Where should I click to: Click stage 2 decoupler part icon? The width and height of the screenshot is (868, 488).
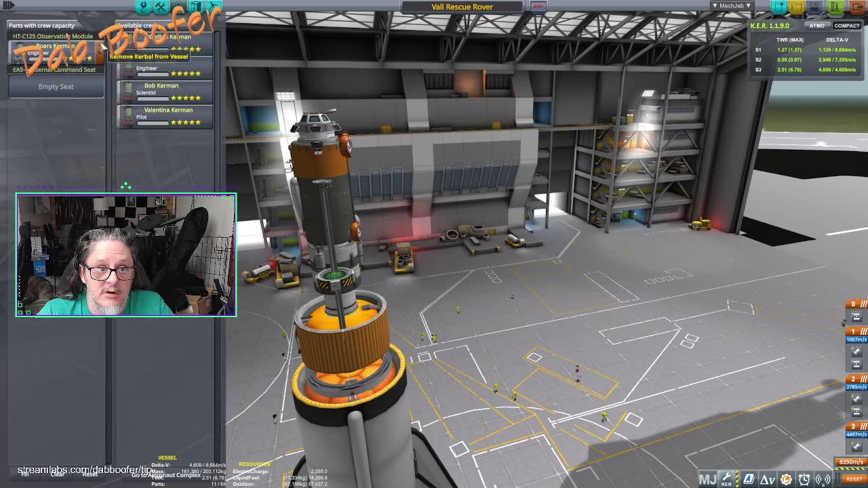point(856,413)
